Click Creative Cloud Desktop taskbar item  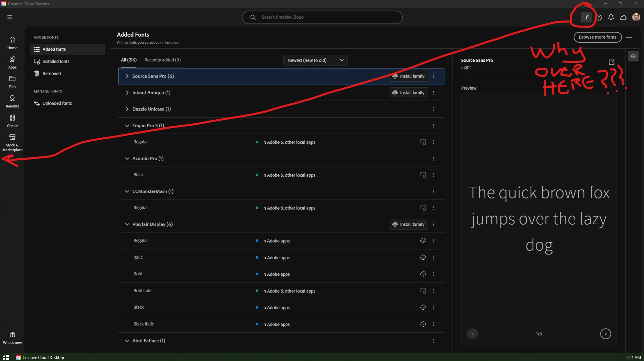pyautogui.click(x=40, y=357)
